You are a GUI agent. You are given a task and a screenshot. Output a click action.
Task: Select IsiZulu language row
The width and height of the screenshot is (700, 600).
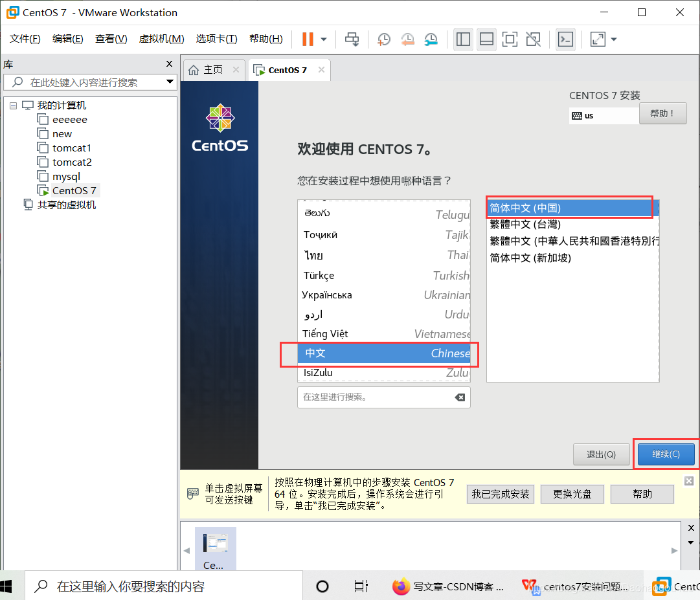pos(384,372)
